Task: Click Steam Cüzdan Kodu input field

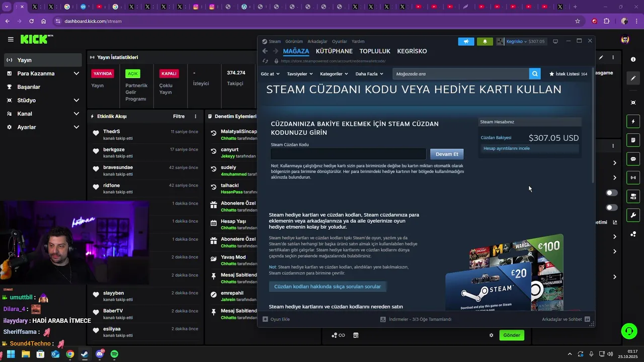Action: tap(348, 154)
